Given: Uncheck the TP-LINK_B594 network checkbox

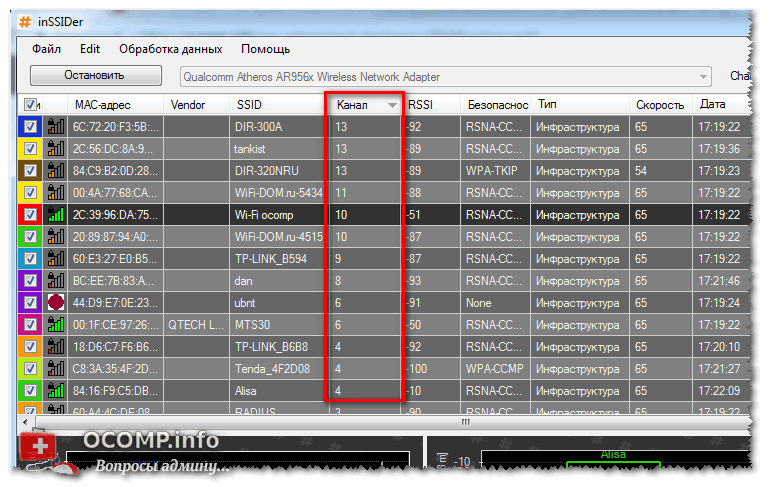Looking at the screenshot, I should pos(30,259).
